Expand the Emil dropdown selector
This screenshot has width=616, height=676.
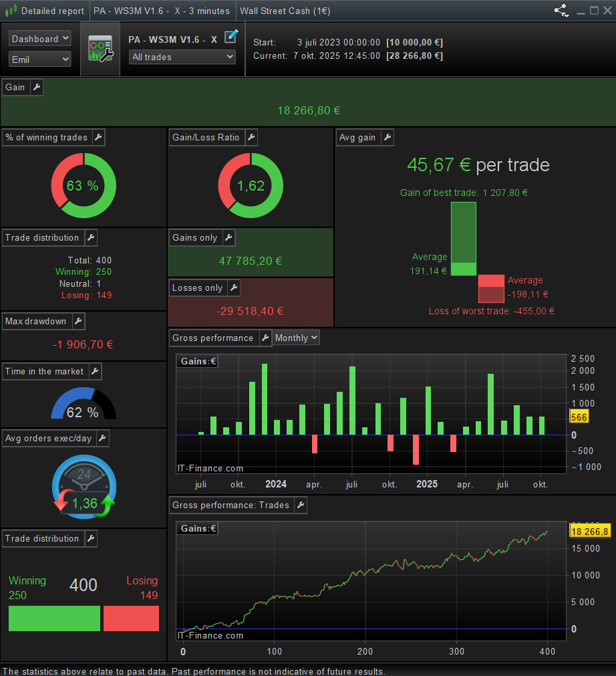point(40,60)
